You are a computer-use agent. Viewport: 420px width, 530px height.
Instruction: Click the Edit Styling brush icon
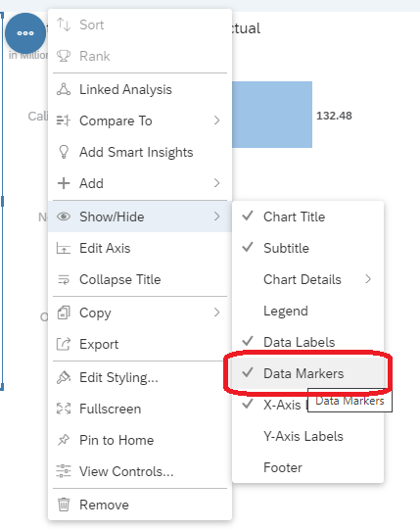[64, 377]
